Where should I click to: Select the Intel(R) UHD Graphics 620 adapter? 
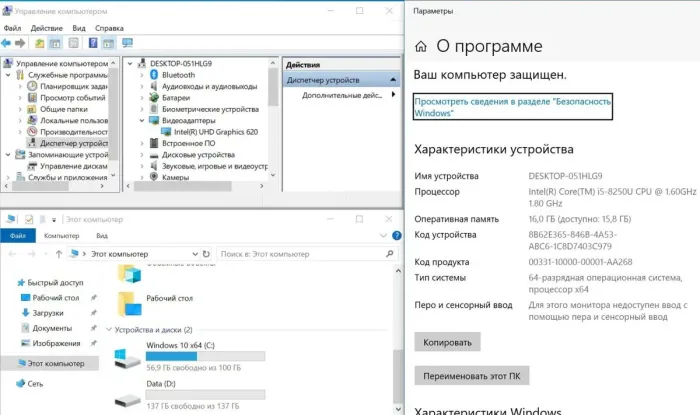pyautogui.click(x=217, y=130)
